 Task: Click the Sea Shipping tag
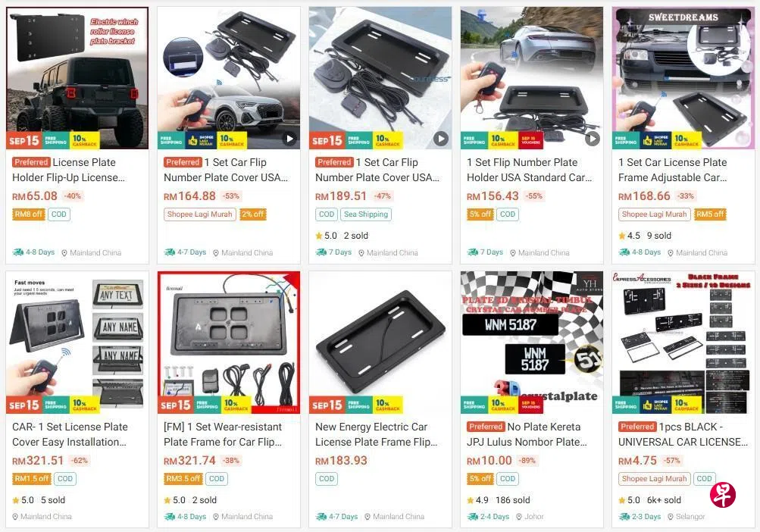tap(366, 214)
